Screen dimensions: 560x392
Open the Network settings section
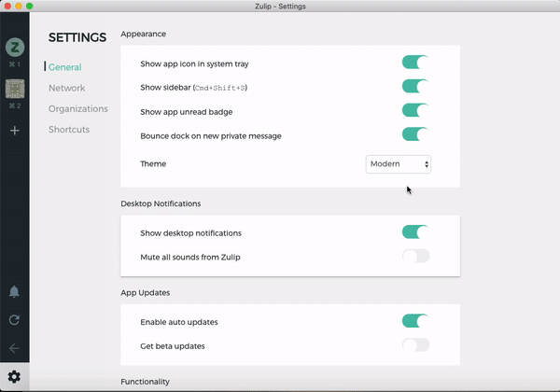[x=67, y=88]
